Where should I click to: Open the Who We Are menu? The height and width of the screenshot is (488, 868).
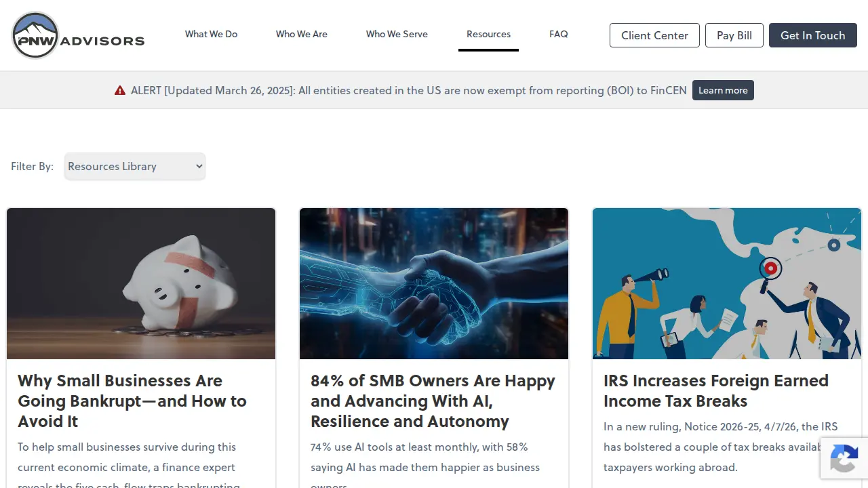(302, 34)
